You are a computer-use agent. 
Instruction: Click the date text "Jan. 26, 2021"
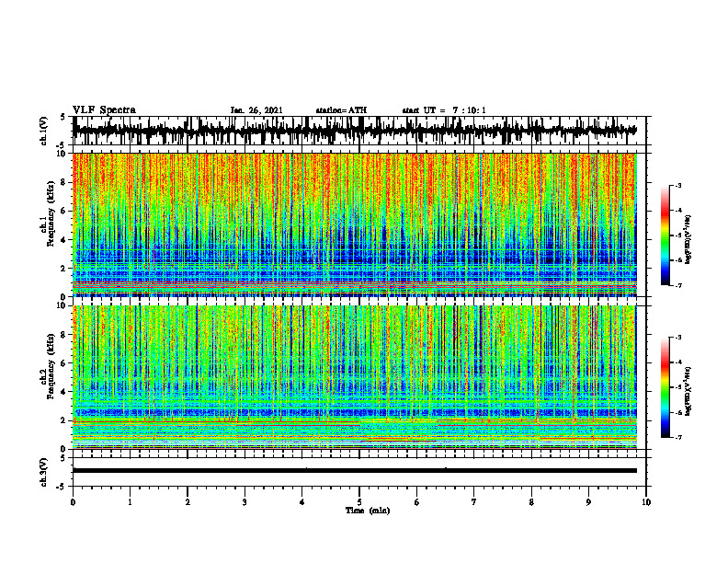pos(256,110)
